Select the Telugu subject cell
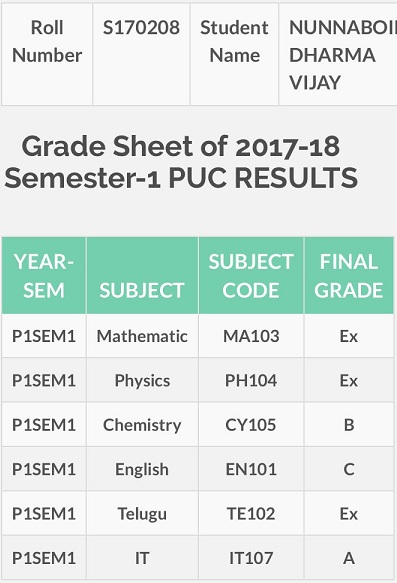397x583 pixels. coord(142,513)
